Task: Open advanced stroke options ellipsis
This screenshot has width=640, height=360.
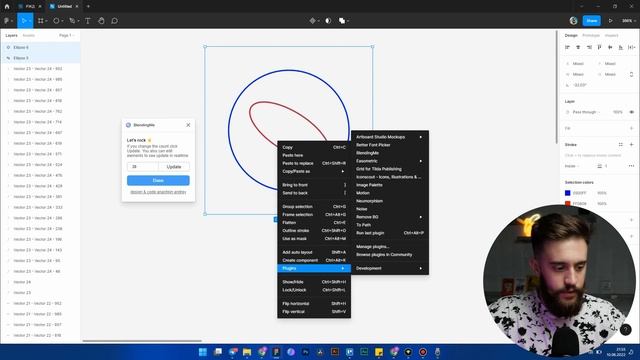Action: (631, 166)
